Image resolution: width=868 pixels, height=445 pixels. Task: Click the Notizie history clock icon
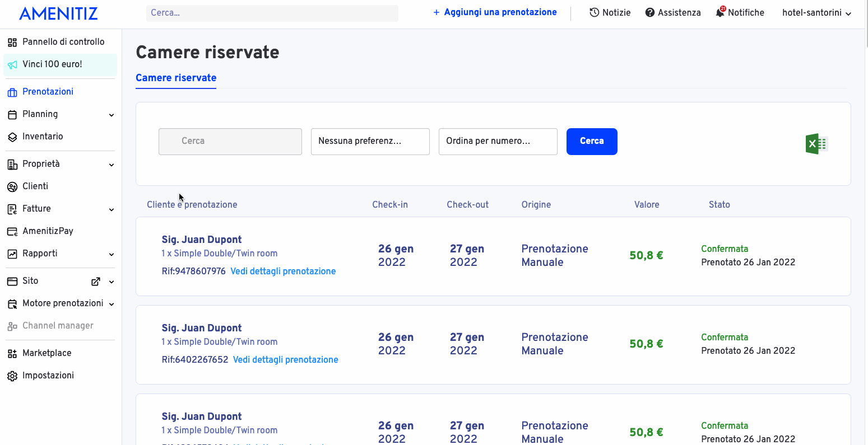pos(595,12)
